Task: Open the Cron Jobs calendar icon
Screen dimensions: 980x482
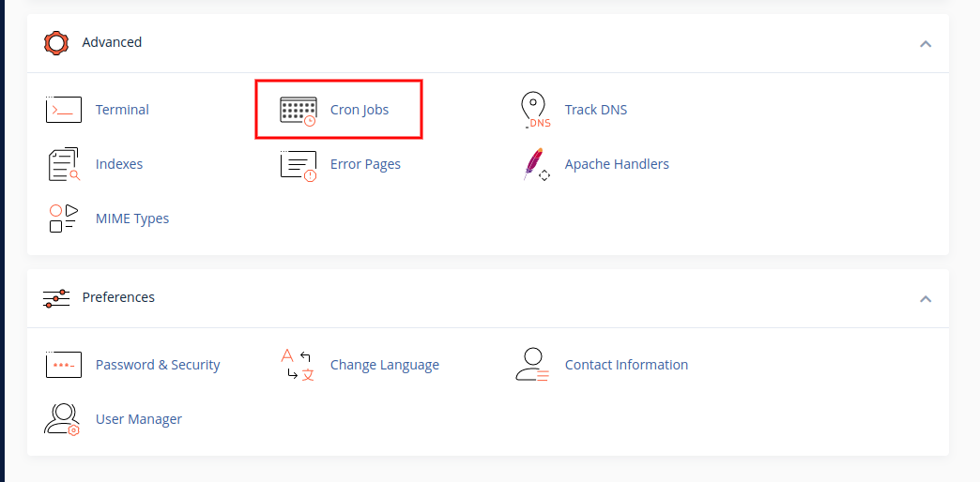Action: [x=299, y=110]
